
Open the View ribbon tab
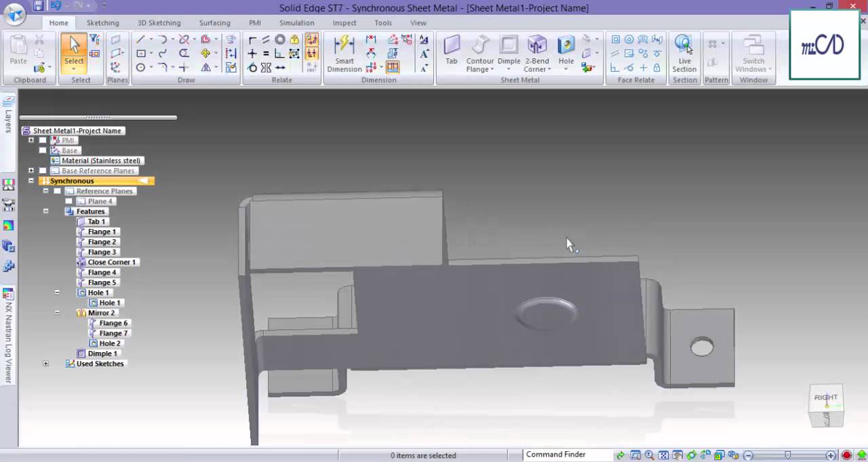click(418, 23)
